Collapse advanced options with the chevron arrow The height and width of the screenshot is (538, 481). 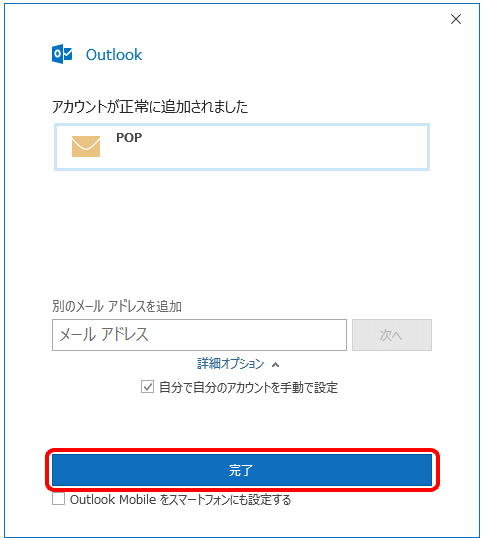tap(275, 365)
